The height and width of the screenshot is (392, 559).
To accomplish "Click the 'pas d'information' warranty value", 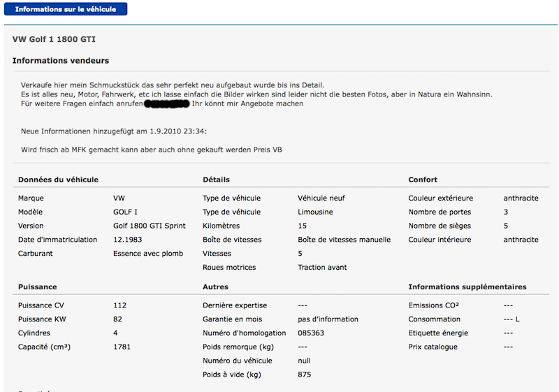I will [328, 319].
